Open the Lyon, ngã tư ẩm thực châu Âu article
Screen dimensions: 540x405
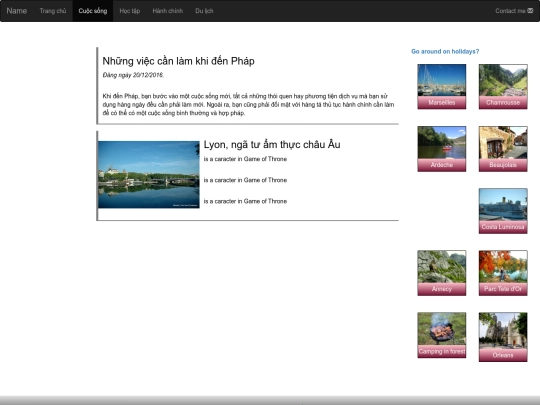(x=272, y=144)
